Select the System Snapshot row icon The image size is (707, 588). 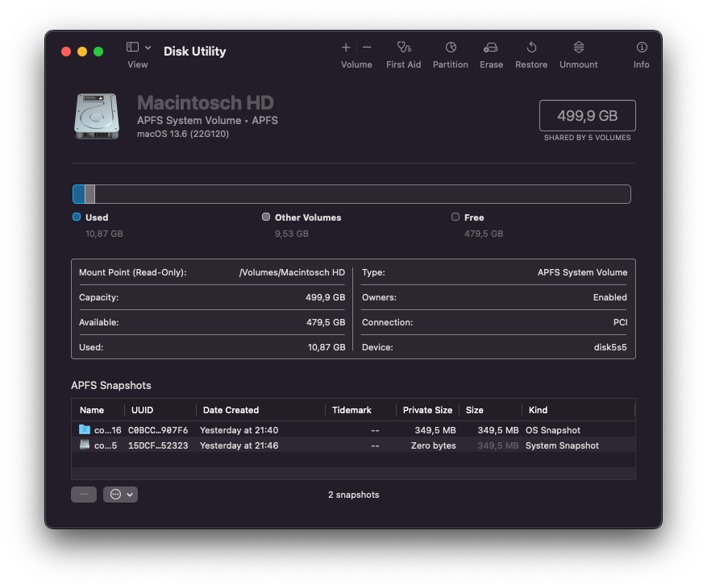(85, 445)
